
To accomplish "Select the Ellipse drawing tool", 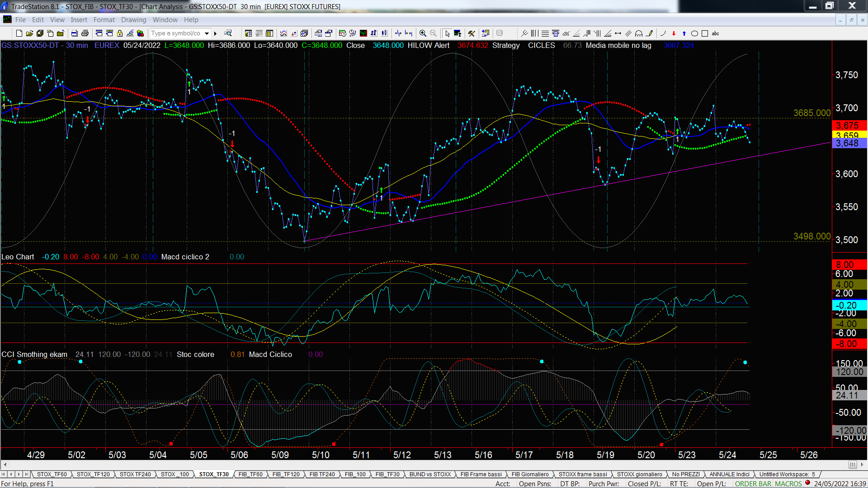I will pyautogui.click(x=694, y=33).
